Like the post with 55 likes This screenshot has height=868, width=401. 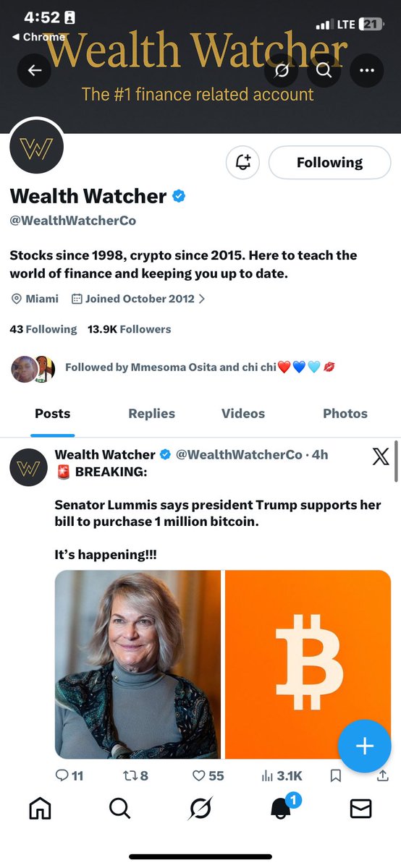click(208, 775)
